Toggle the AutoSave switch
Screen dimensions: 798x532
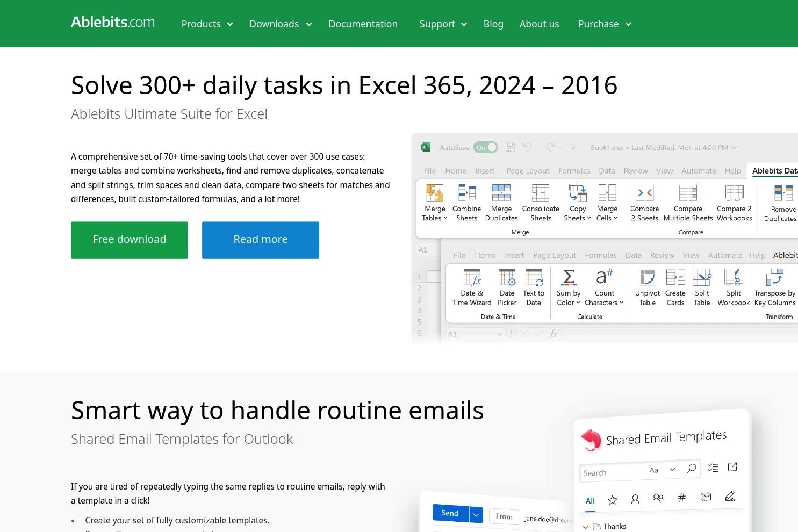point(486,147)
